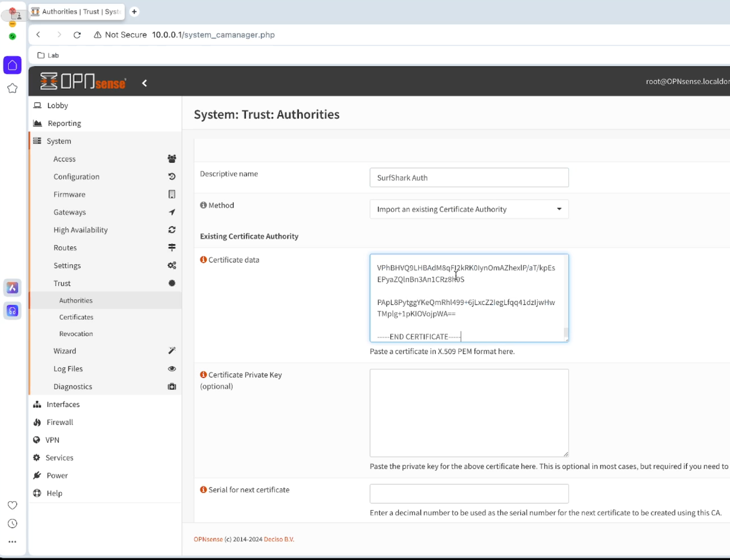Click the Descriptive name input field
This screenshot has width=730, height=560.
[x=469, y=178]
